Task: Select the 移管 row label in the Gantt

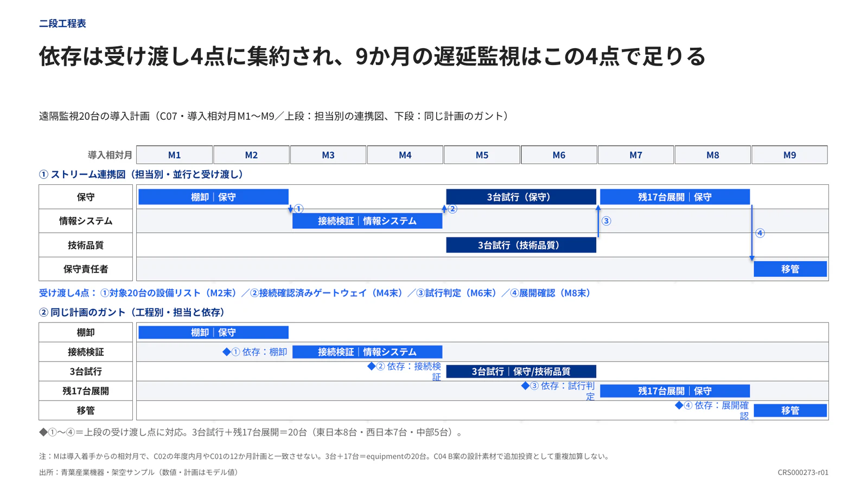Action: click(x=86, y=410)
